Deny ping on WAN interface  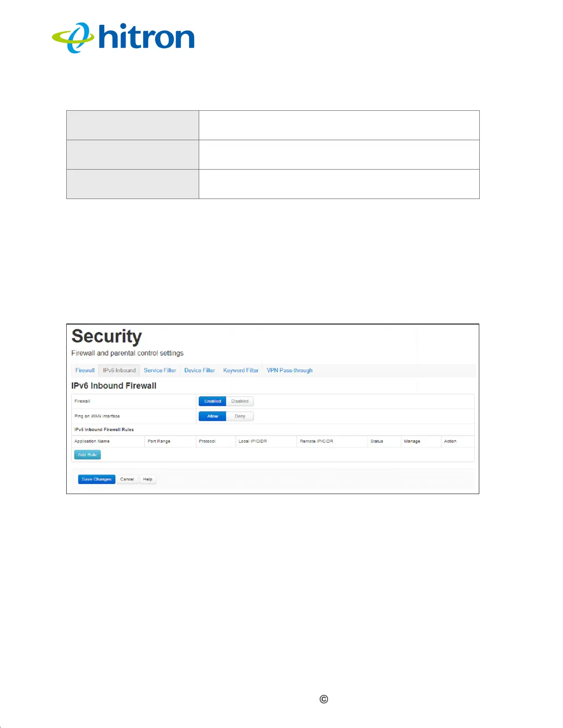[x=240, y=416]
